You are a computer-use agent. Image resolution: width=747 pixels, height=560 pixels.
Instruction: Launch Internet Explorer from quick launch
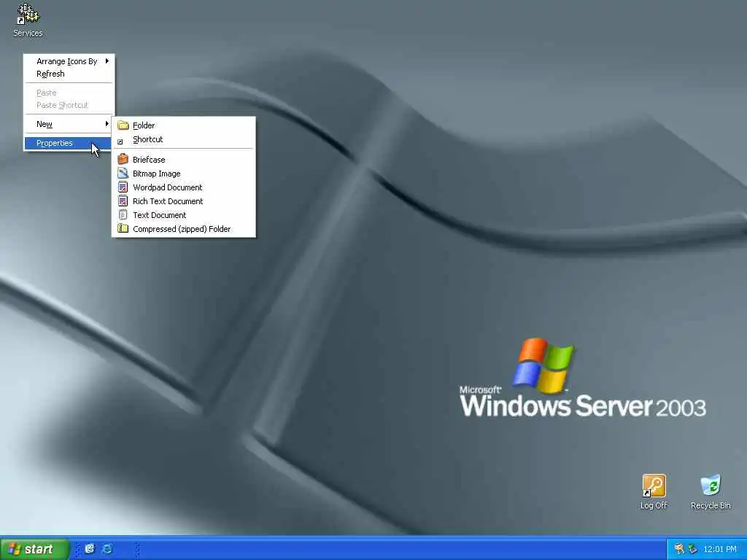(107, 548)
